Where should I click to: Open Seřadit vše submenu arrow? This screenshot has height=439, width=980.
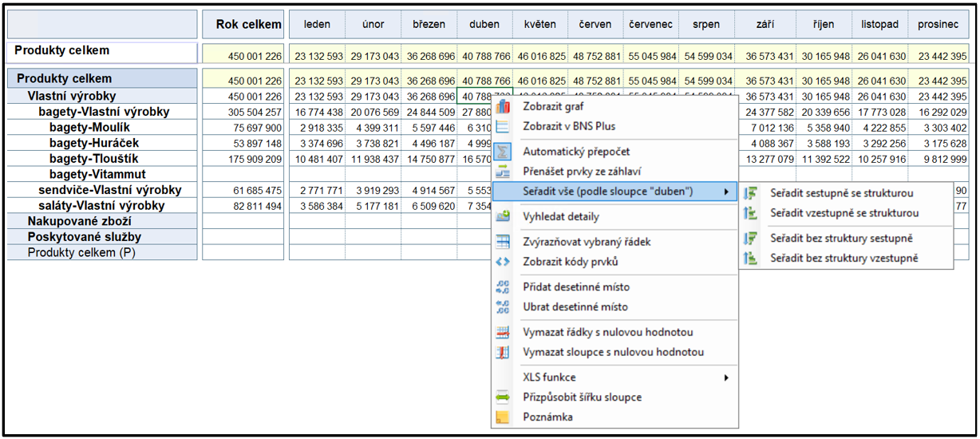(726, 192)
